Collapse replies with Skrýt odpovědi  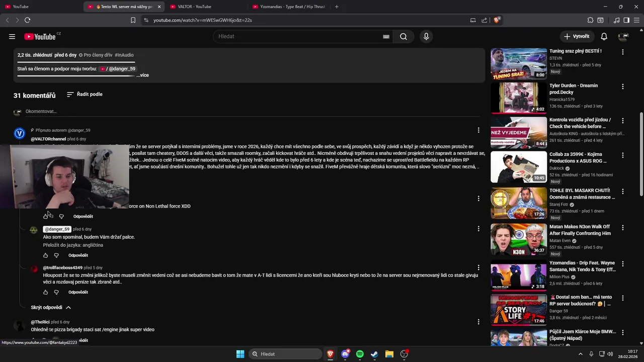(51, 307)
